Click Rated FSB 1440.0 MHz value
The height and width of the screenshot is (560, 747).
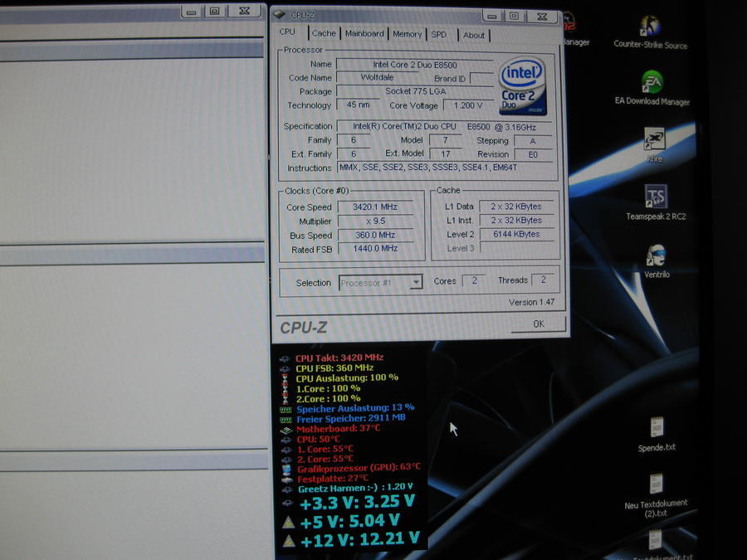pyautogui.click(x=375, y=248)
